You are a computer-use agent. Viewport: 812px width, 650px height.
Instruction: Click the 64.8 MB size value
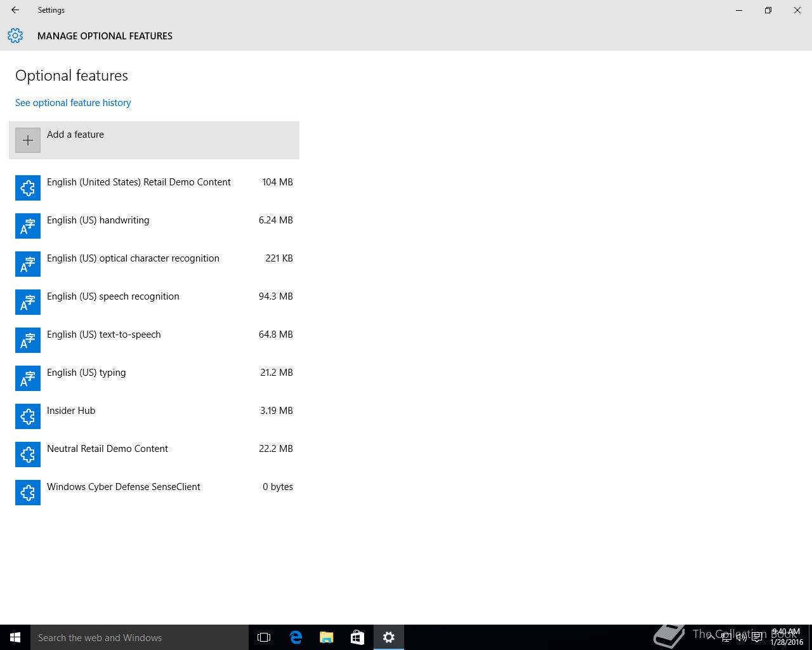coord(275,335)
